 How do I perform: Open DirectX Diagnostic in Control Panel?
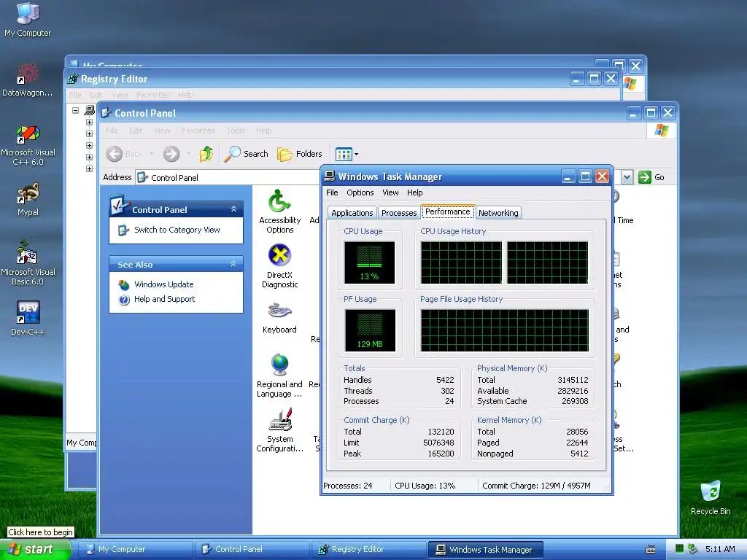(279, 265)
